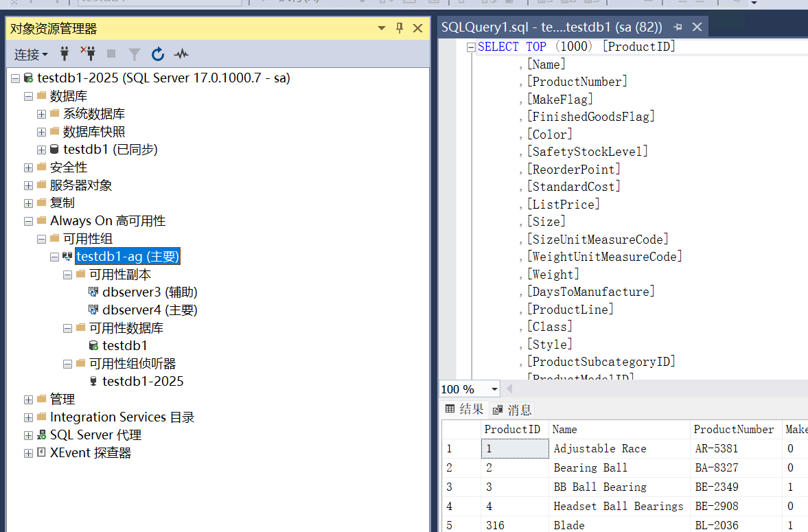Refresh the Object Explorer tree

pyautogui.click(x=158, y=54)
